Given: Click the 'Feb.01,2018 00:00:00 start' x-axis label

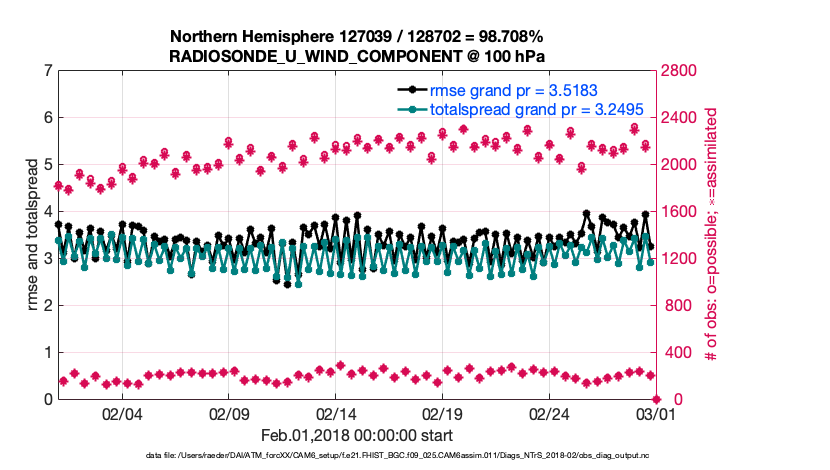Looking at the screenshot, I should (x=356, y=436).
